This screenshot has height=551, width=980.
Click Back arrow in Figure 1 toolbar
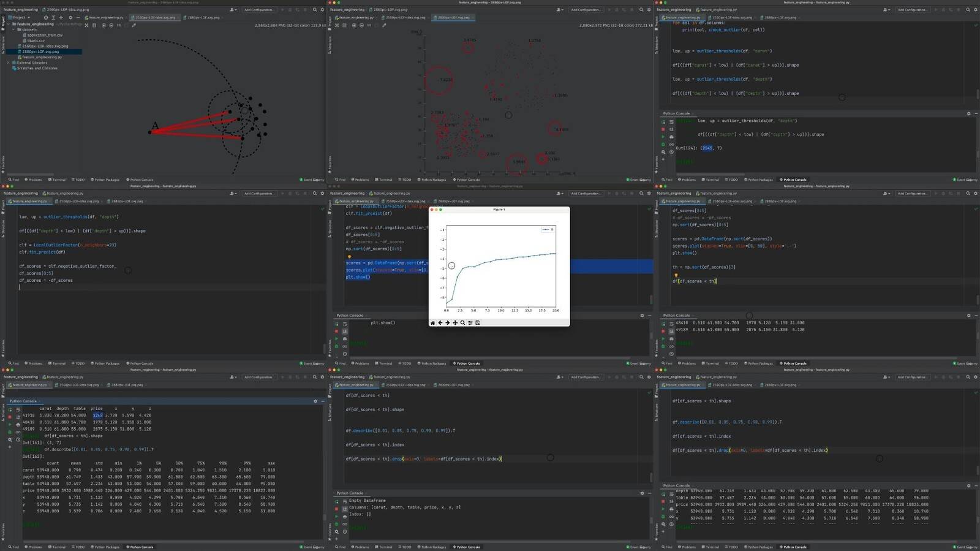(440, 322)
